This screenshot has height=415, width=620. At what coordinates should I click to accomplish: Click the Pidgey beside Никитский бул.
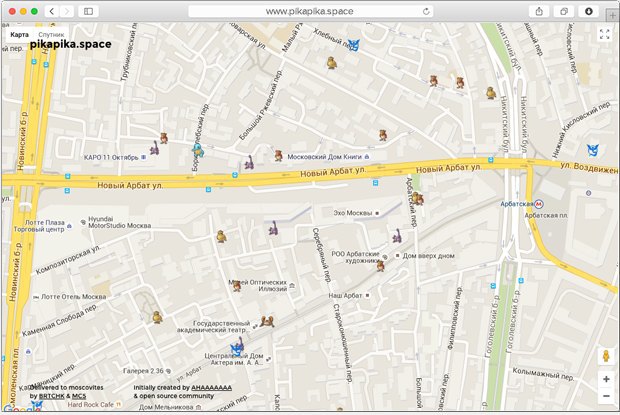click(491, 92)
